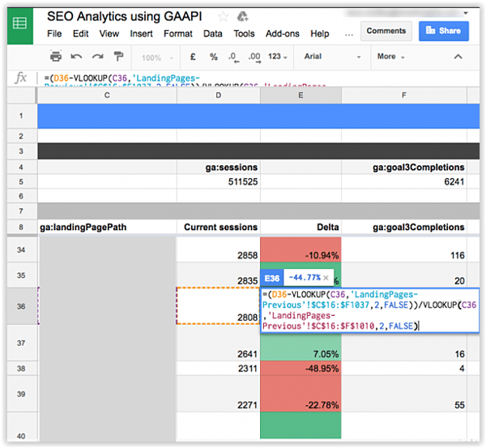Open the View menu
Screen dimensions: 486x448
click(x=109, y=33)
